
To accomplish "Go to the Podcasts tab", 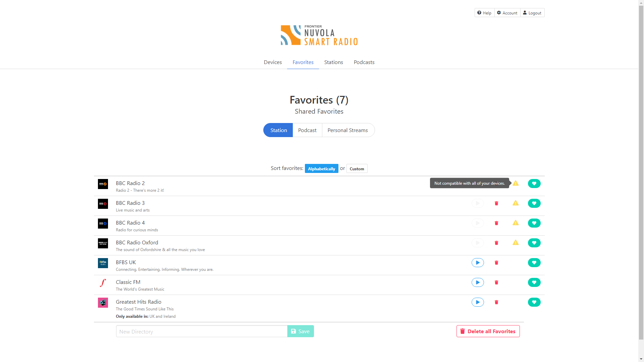I will point(364,62).
